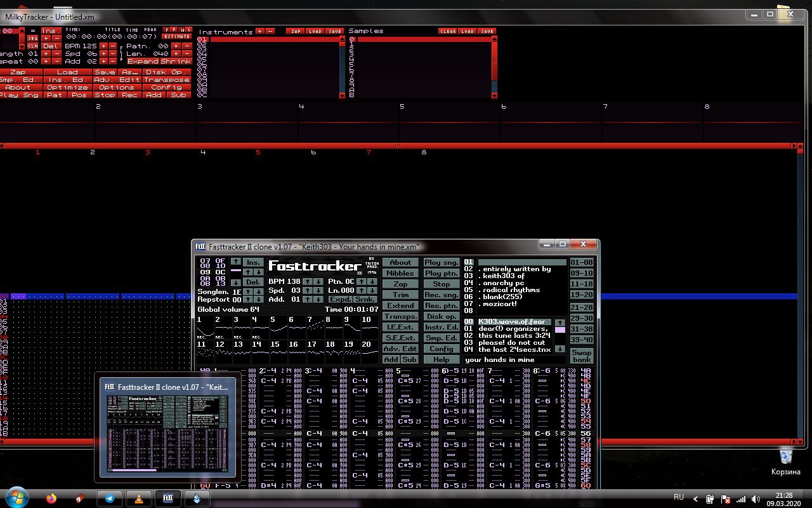Click MilkyTracker Len. minus button
812x508 pixels.
[187, 53]
